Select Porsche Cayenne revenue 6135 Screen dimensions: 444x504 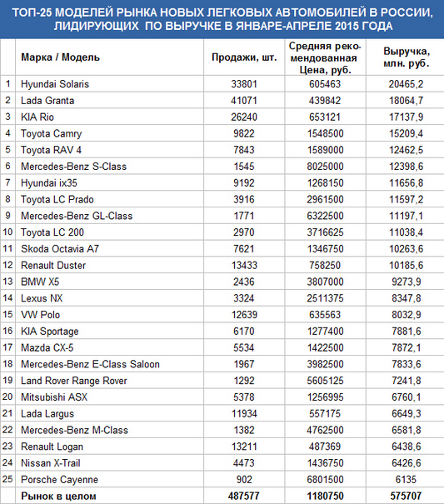coord(406,480)
